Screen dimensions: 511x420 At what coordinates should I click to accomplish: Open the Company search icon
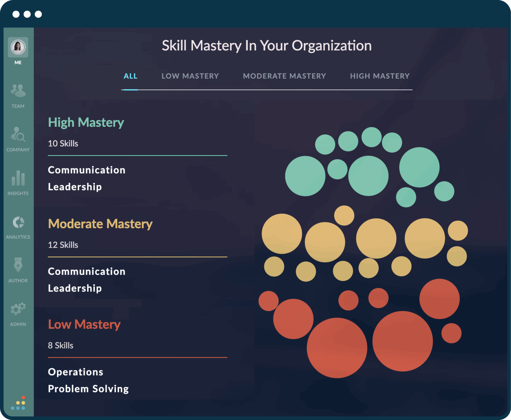click(18, 134)
